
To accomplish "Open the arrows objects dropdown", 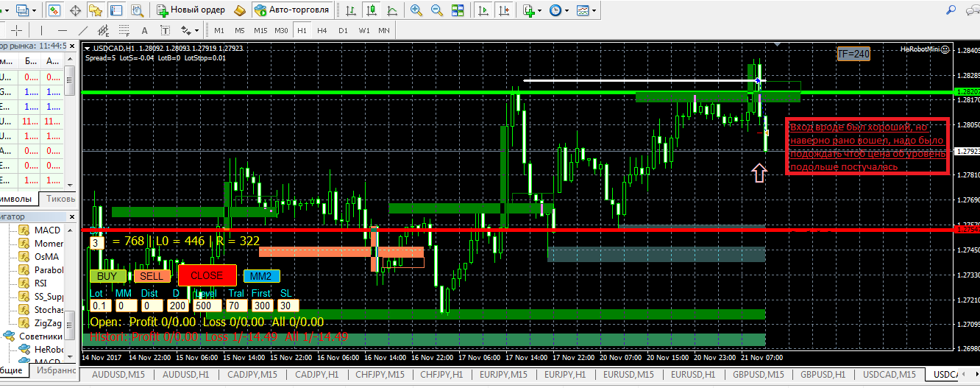I will 189,30.
